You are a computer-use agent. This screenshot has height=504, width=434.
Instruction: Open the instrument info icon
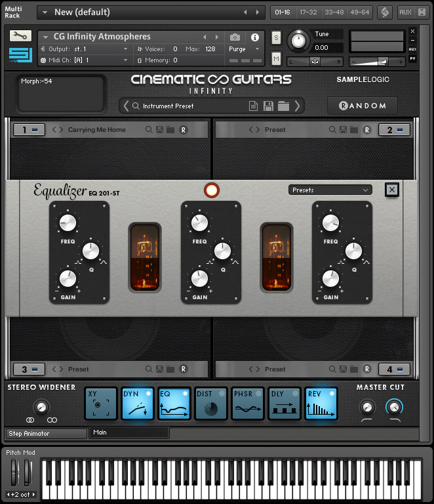[255, 37]
